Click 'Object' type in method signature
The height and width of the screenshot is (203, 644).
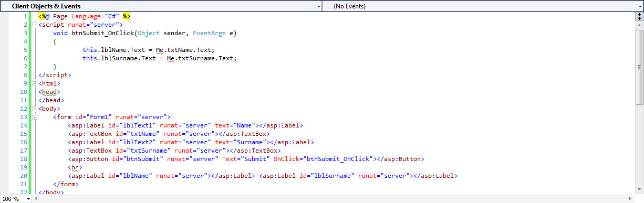coord(148,33)
